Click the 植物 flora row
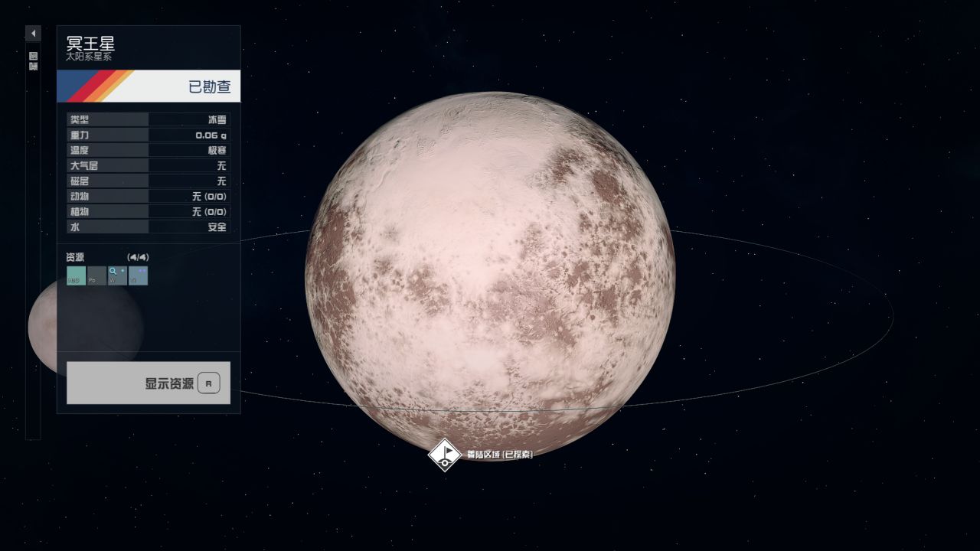 coord(149,211)
